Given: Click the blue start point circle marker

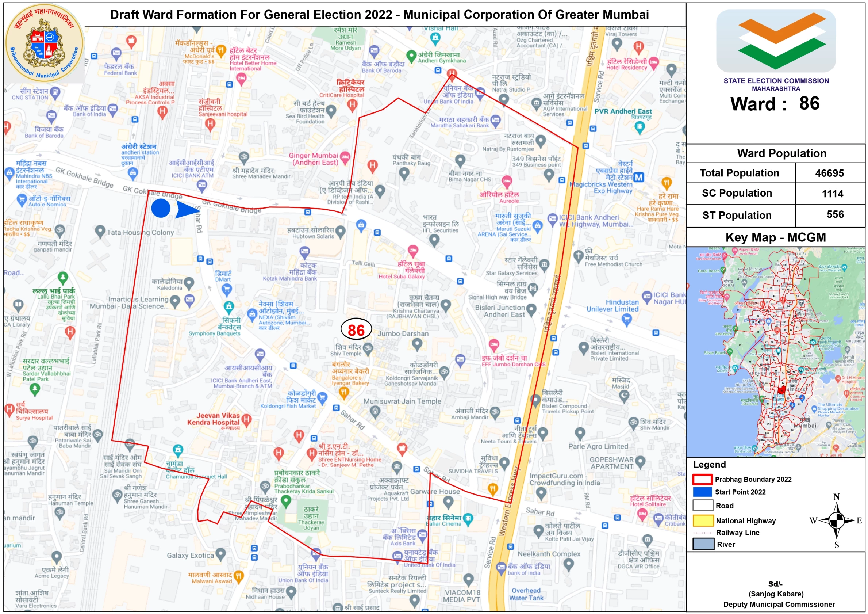Looking at the screenshot, I should [x=161, y=209].
